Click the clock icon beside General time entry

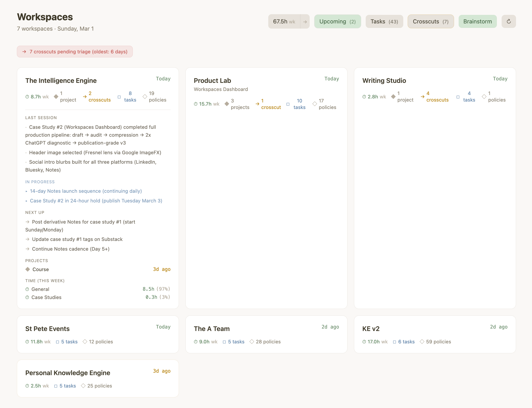pyautogui.click(x=27, y=289)
